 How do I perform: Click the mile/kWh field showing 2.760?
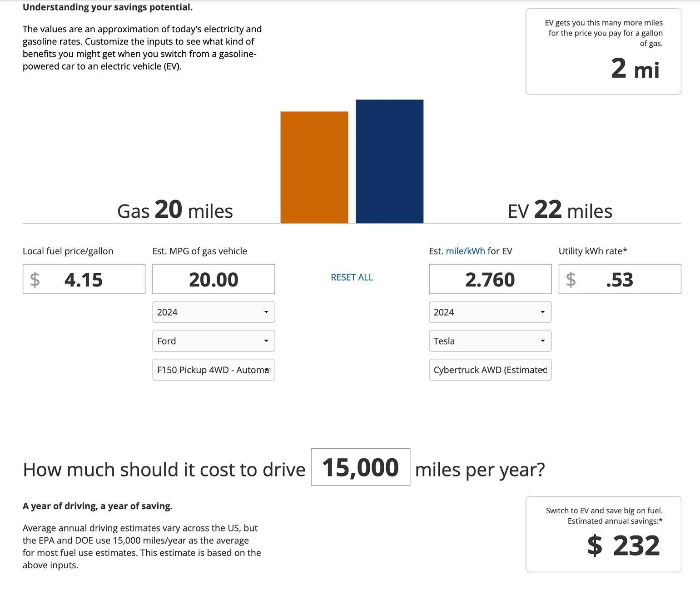(x=490, y=279)
